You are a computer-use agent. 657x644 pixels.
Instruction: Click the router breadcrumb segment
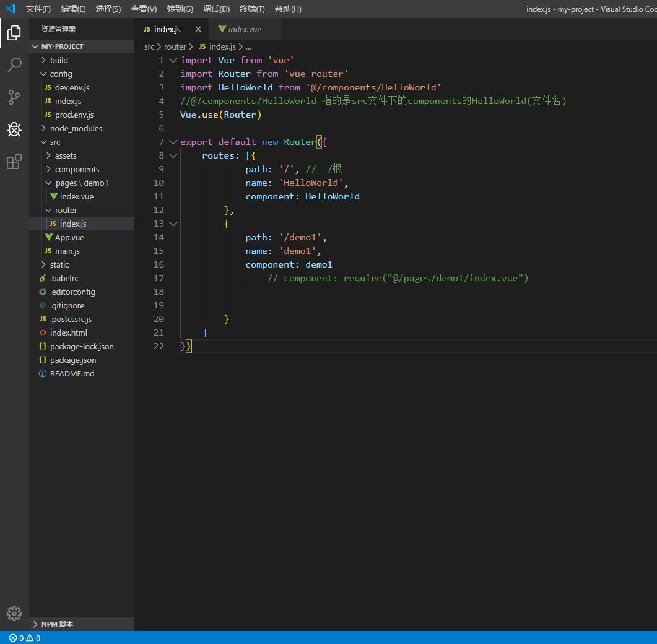pyautogui.click(x=175, y=46)
